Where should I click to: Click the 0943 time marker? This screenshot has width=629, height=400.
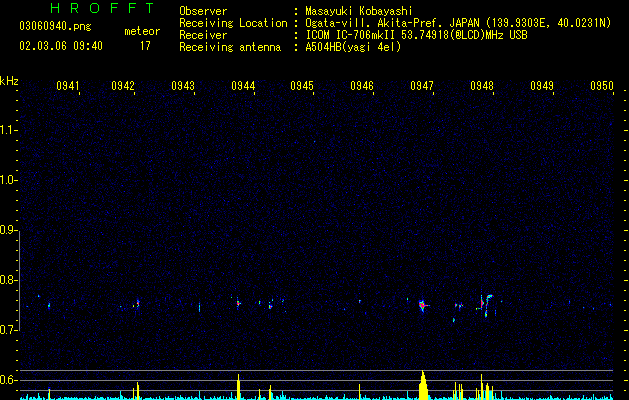(x=183, y=86)
